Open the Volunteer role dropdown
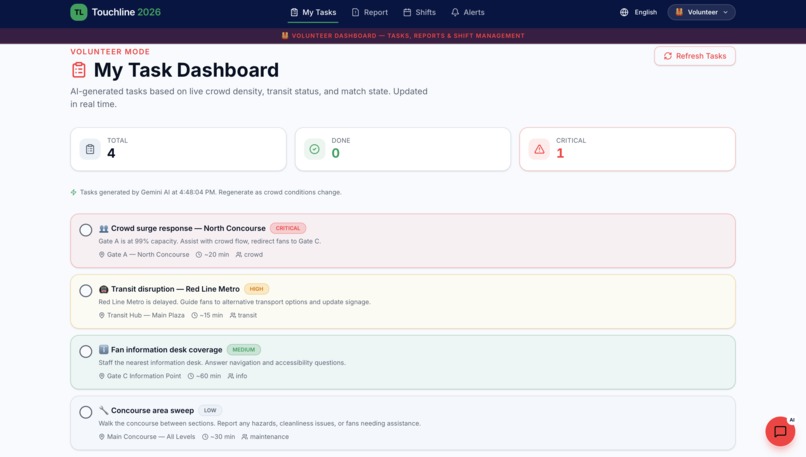 (x=701, y=12)
